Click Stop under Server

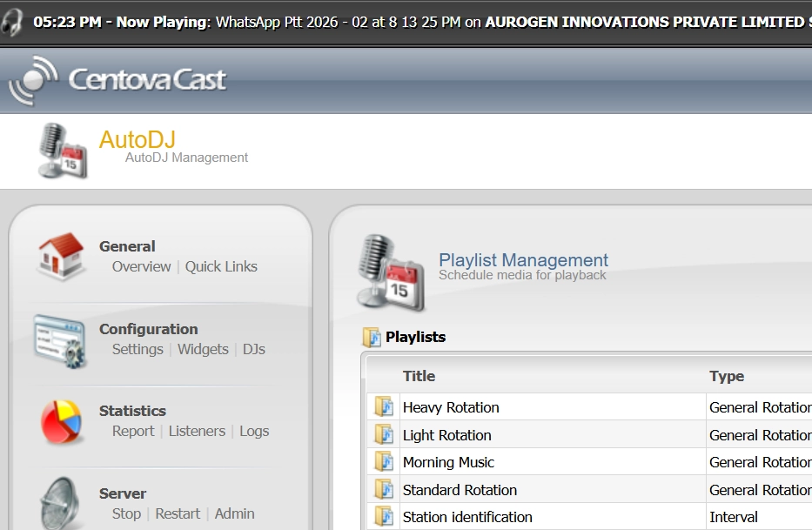[126, 513]
